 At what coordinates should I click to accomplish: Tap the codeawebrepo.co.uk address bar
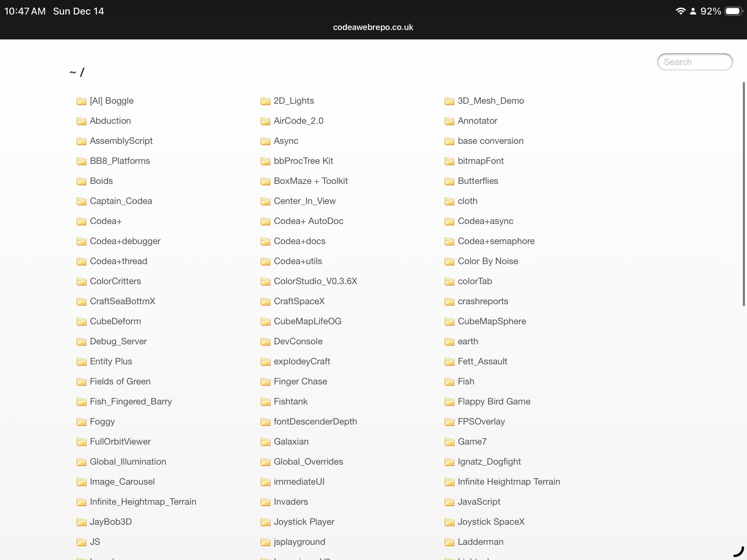pos(373,27)
